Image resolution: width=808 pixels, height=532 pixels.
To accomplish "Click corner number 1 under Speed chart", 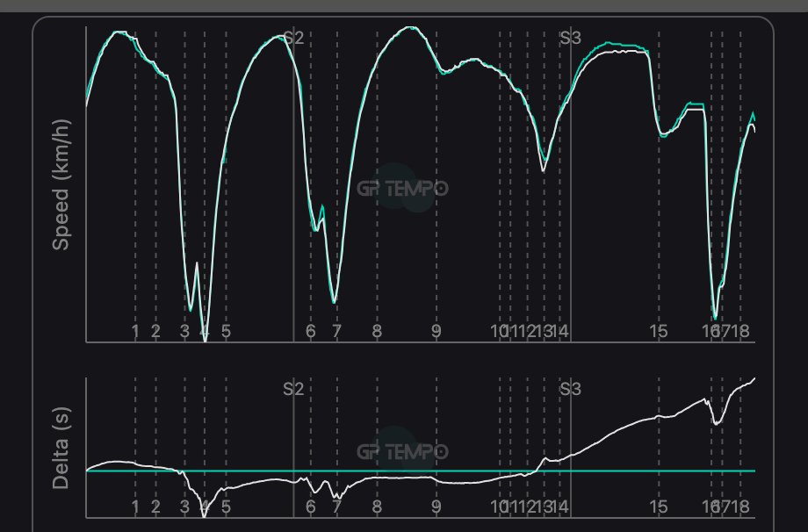I will 135,331.
